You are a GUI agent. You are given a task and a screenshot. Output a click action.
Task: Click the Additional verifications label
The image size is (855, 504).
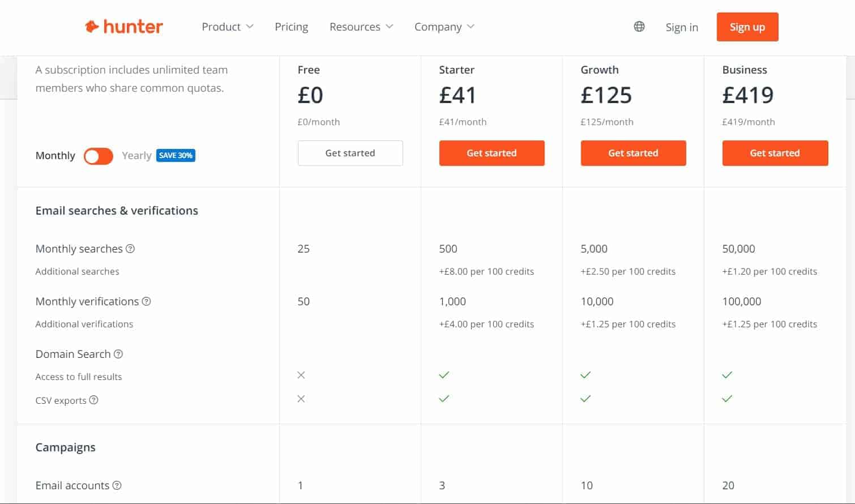point(84,324)
